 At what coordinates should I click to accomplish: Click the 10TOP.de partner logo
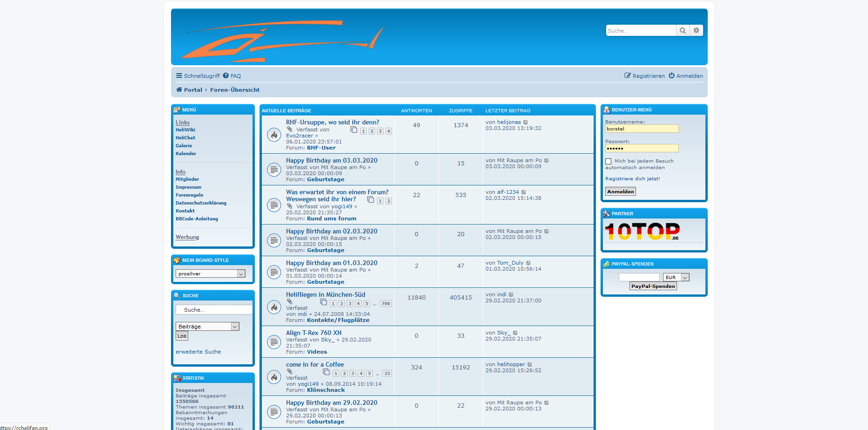click(642, 232)
